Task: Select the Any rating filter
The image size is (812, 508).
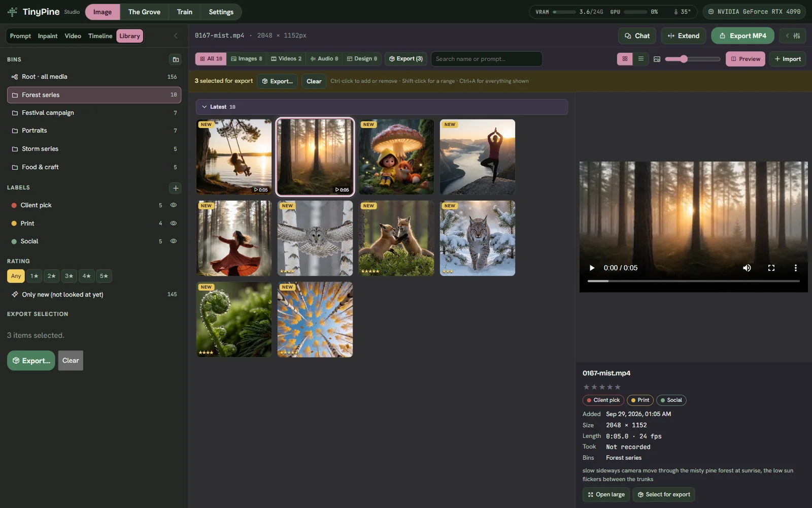Action: click(x=16, y=276)
